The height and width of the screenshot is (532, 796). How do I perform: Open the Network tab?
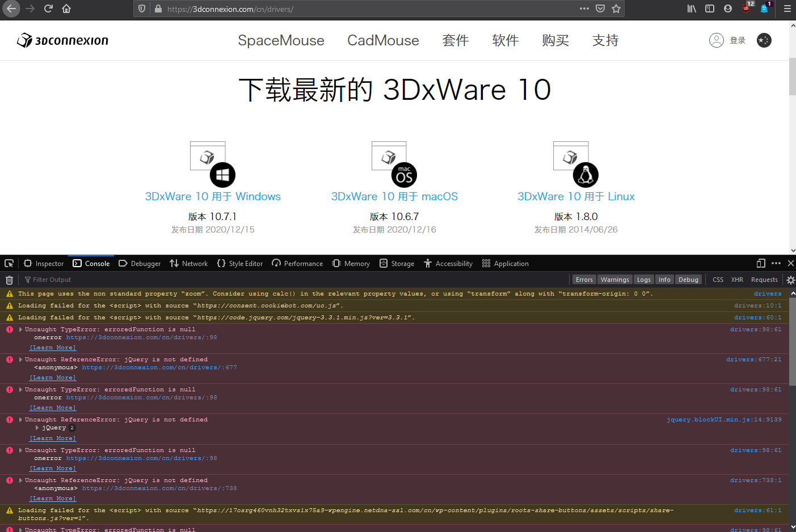[x=189, y=264]
